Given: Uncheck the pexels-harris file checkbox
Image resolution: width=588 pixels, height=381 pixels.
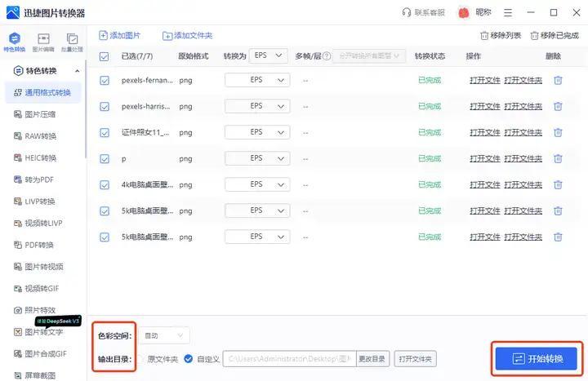Looking at the screenshot, I should click(x=104, y=106).
